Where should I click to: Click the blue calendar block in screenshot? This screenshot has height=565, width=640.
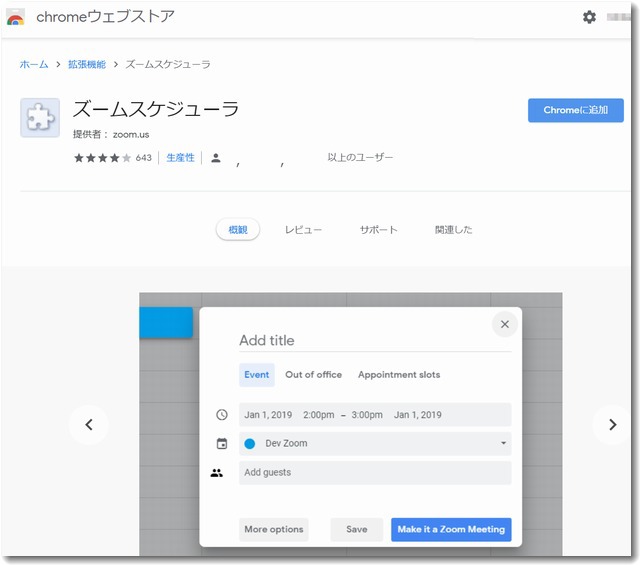coord(166,323)
